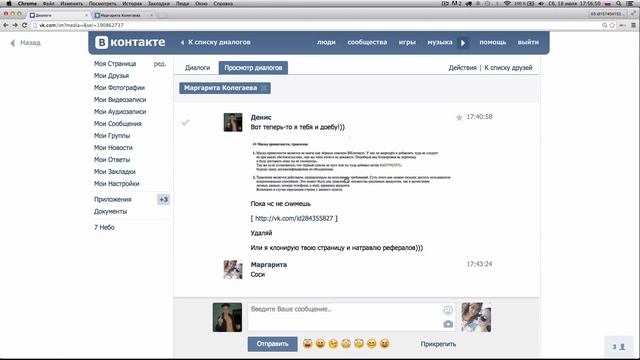Open Приложения in the sidebar
Viewport: 640px width, 360px height.
tap(113, 200)
